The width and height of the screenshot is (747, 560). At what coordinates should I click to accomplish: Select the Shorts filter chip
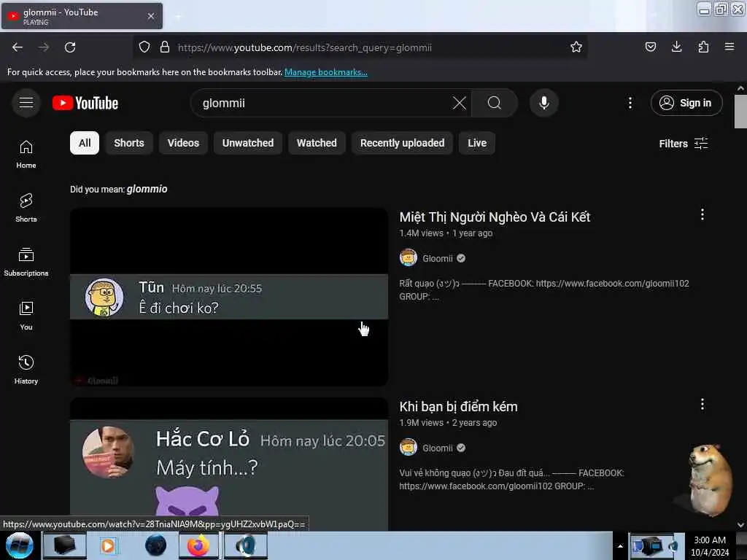(x=128, y=143)
